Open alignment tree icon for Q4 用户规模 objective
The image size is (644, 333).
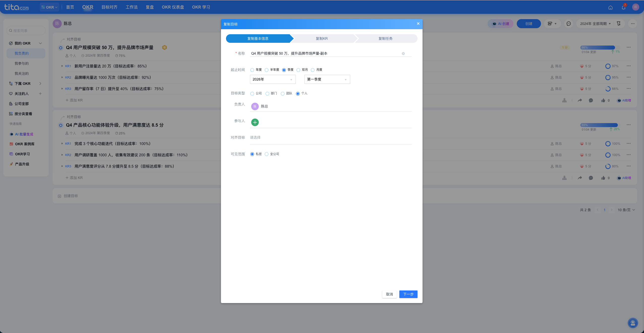tap(564, 100)
